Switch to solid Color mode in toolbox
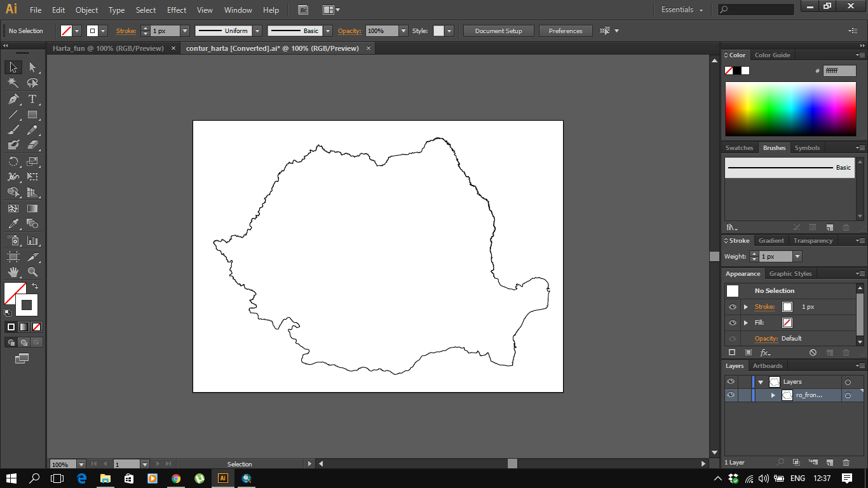 coord(11,327)
